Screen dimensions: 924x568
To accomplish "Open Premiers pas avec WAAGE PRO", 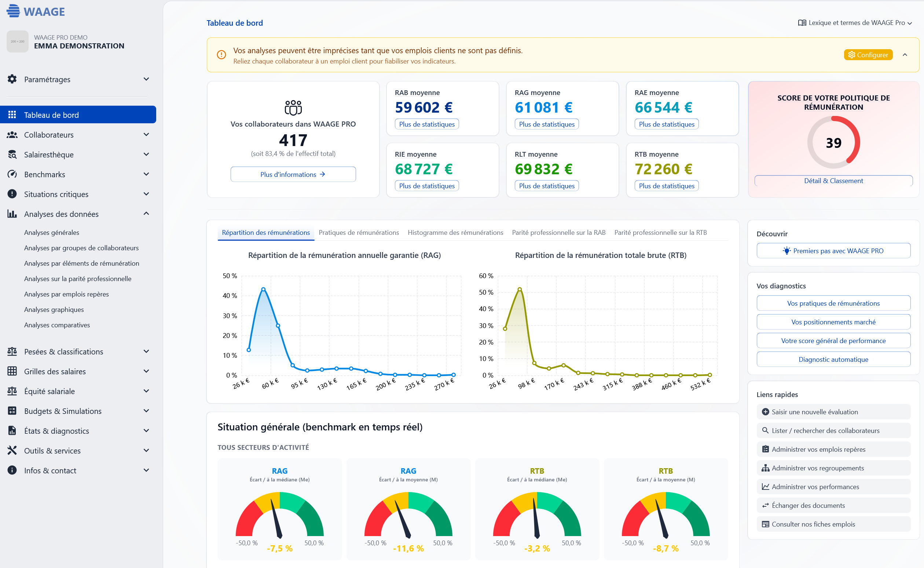I will 833,251.
